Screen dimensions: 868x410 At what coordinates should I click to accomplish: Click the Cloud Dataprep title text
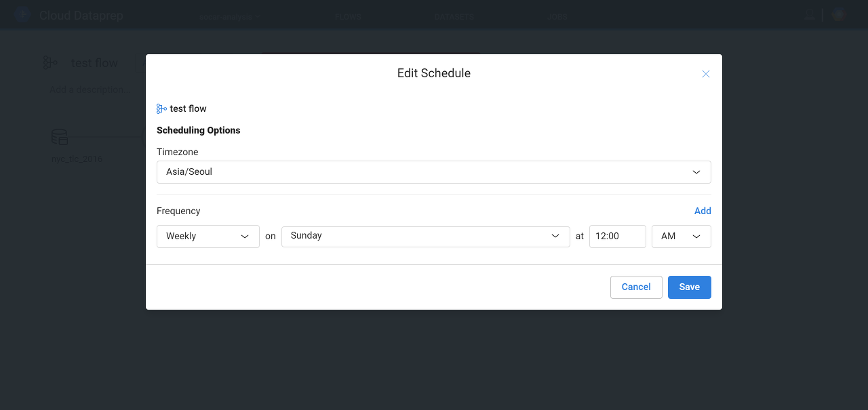point(81,16)
